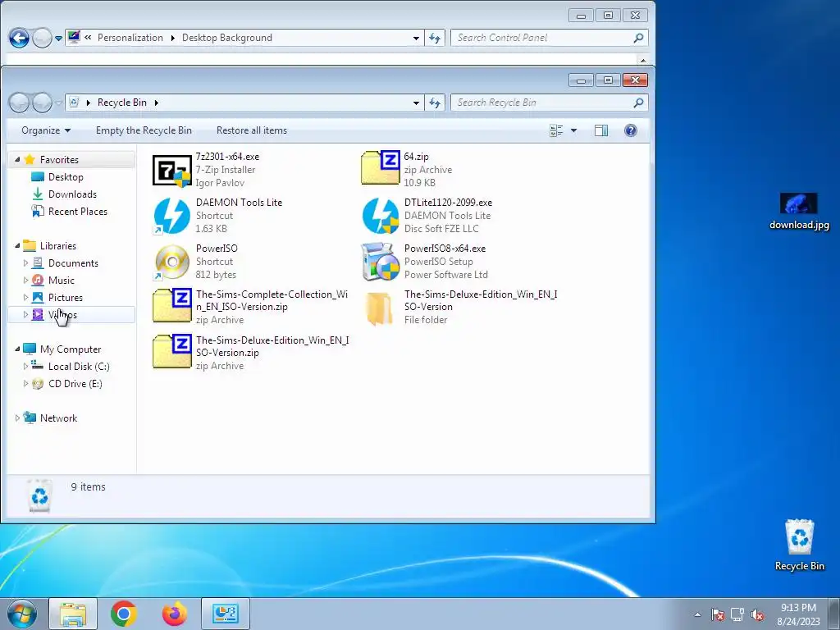Image resolution: width=840 pixels, height=630 pixels.
Task: Select the Videos library
Action: 62,314
